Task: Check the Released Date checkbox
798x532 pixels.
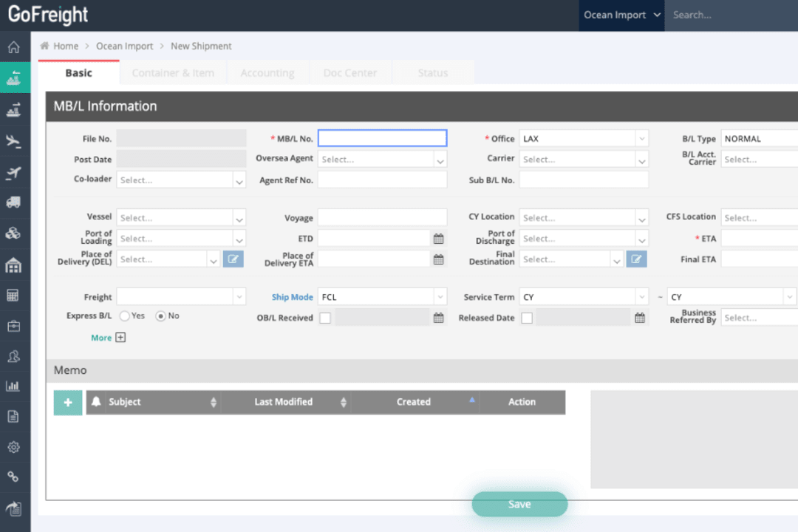Action: [527, 318]
